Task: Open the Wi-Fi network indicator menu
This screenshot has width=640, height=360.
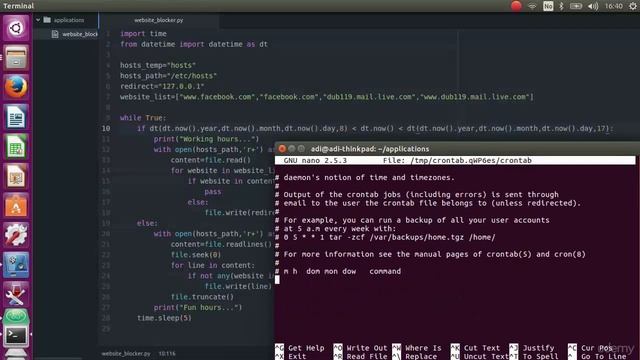Action: tap(532, 6)
